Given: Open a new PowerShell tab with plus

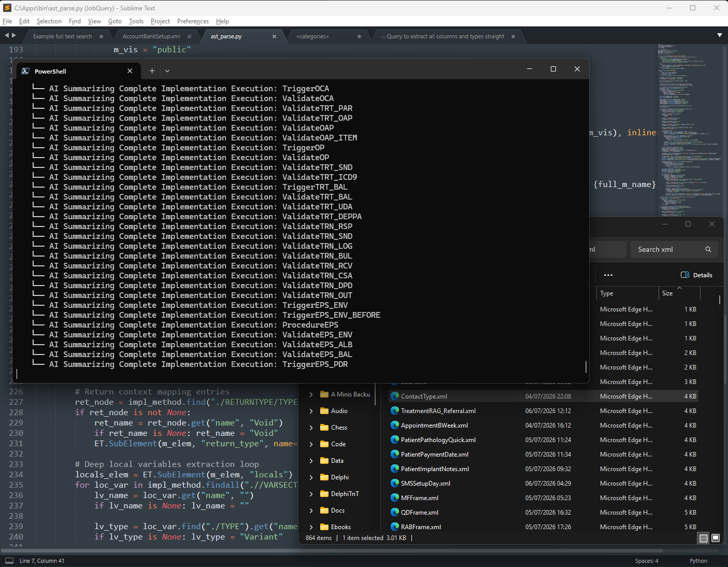Looking at the screenshot, I should (152, 70).
